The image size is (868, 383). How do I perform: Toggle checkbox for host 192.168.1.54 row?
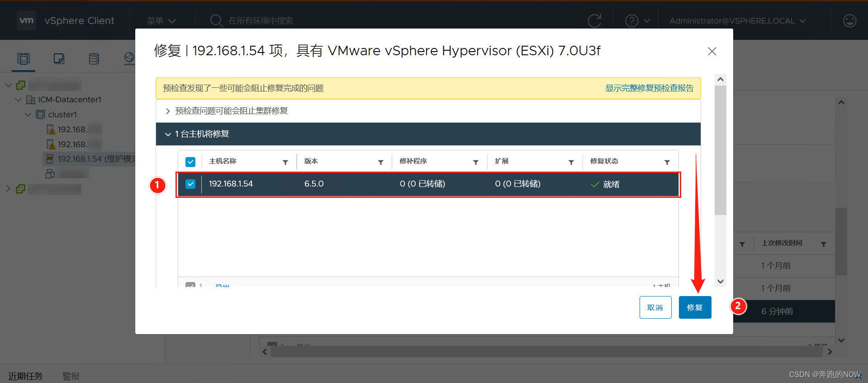(x=190, y=184)
